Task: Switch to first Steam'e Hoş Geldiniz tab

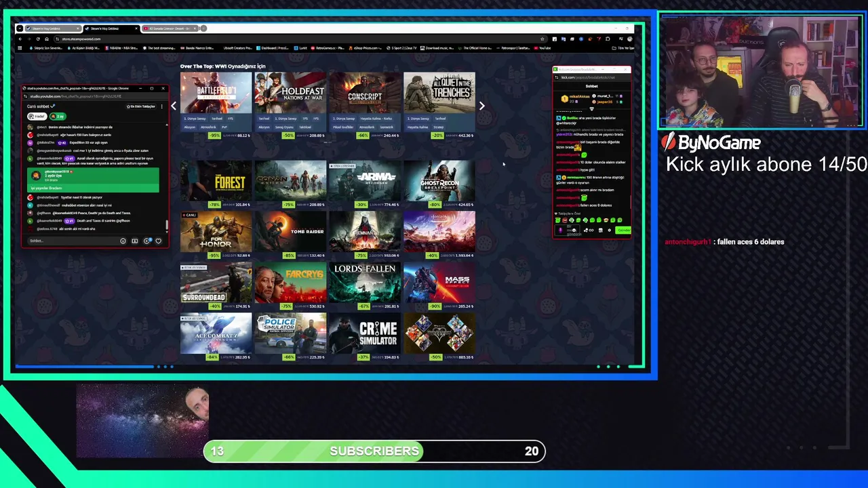Action: [53, 28]
